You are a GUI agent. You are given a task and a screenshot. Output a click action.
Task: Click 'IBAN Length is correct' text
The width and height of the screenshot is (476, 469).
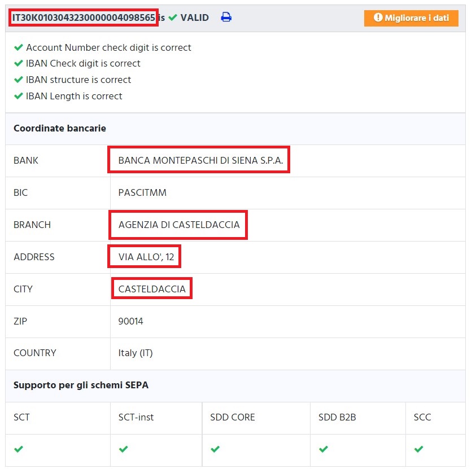[74, 96]
